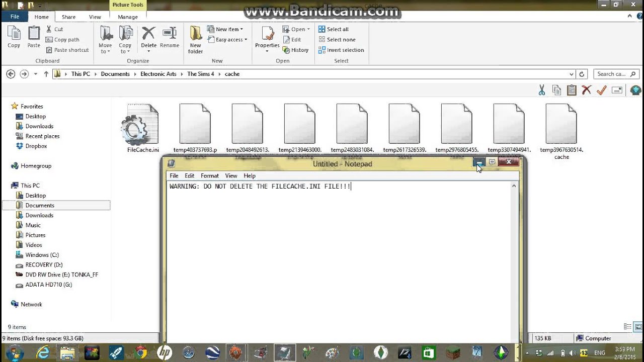Viewport: 644px width, 362px height.
Task: Click Paste shortcut in the ribbon
Action: click(x=67, y=50)
